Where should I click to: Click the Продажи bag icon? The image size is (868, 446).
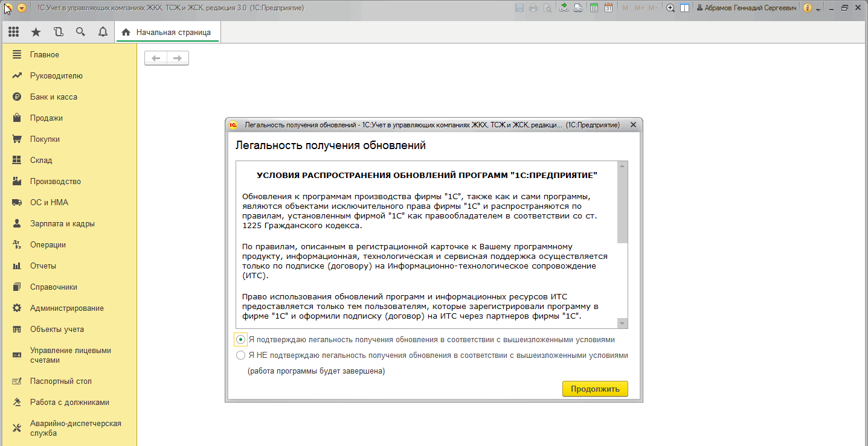tap(18, 118)
